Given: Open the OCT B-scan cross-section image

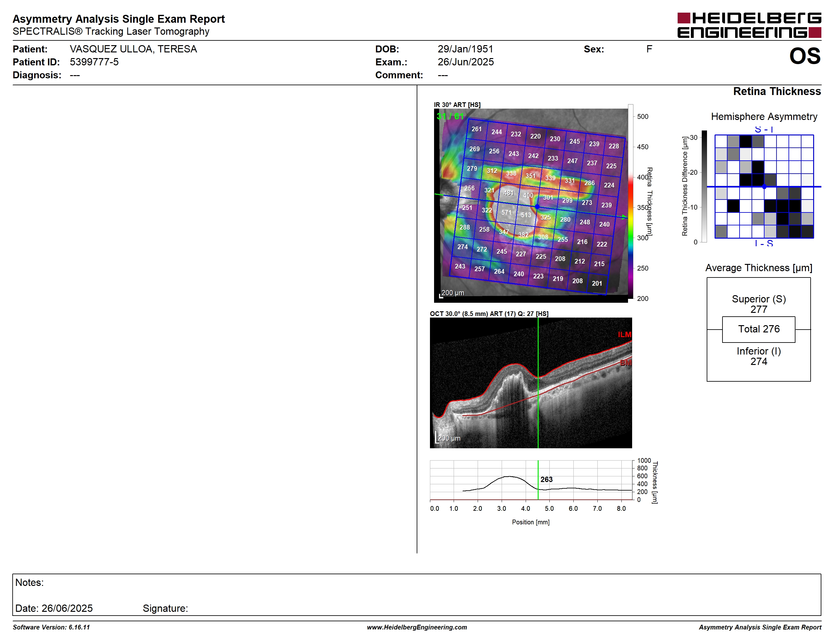Looking at the screenshot, I should click(x=531, y=383).
